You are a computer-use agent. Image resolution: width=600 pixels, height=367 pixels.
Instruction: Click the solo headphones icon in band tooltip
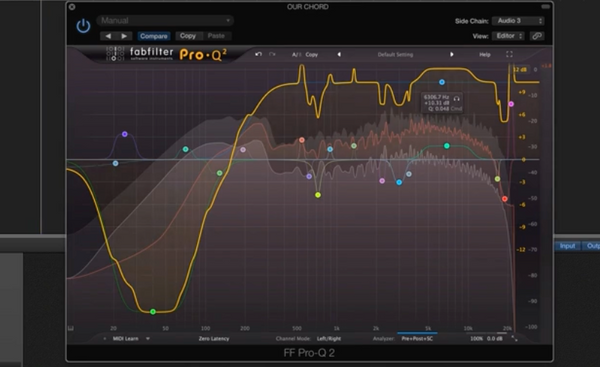(x=456, y=99)
